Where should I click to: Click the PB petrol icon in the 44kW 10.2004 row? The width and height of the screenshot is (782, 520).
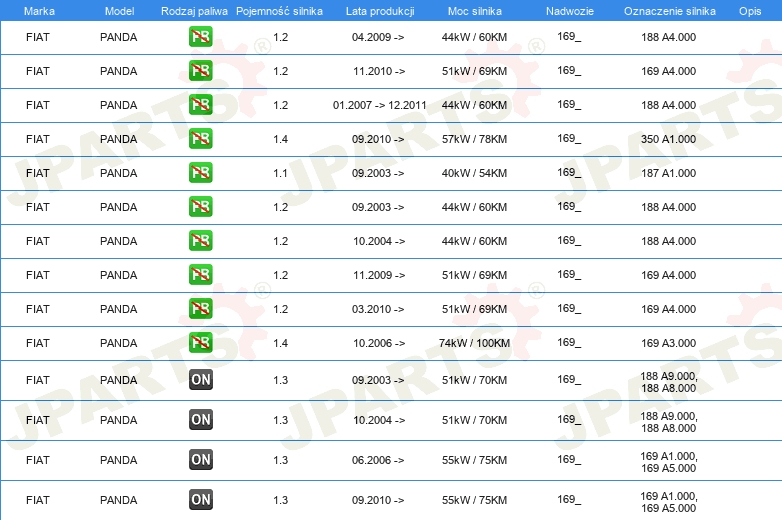200,240
